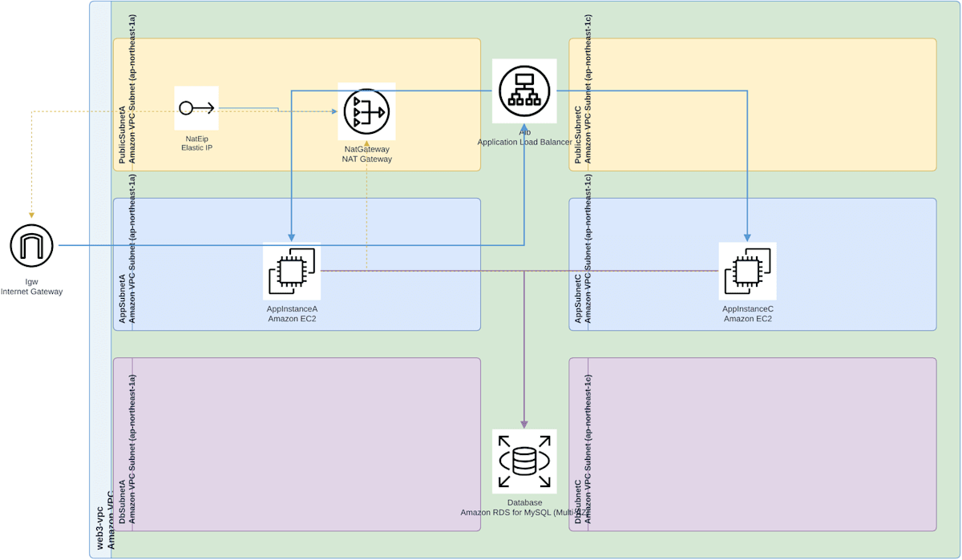Click the PublicSubnetA vertical label
962x560 pixels.
point(127,89)
